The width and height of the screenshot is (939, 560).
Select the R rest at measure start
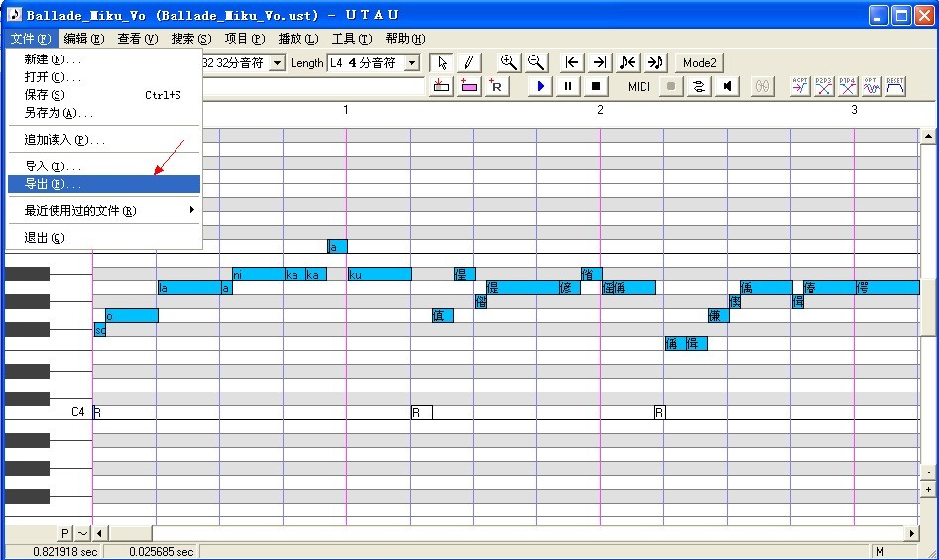(97, 412)
